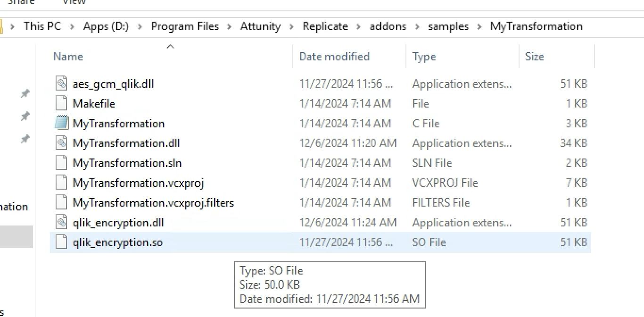This screenshot has height=317, width=644.
Task: Expand the chevron after samples
Action: (479, 27)
